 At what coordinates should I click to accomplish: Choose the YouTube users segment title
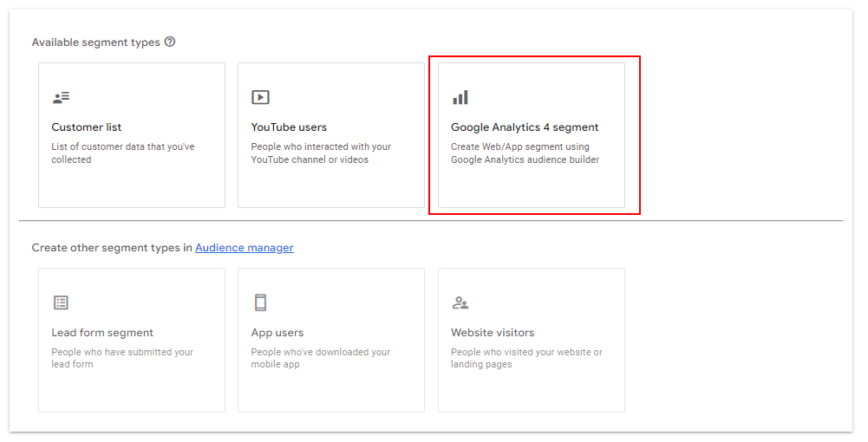click(289, 127)
